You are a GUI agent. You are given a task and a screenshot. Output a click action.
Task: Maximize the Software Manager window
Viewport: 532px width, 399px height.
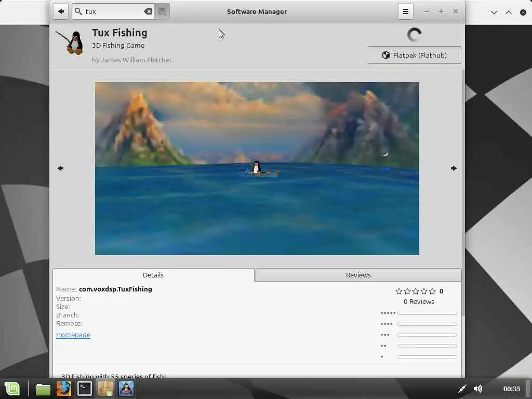[441, 11]
